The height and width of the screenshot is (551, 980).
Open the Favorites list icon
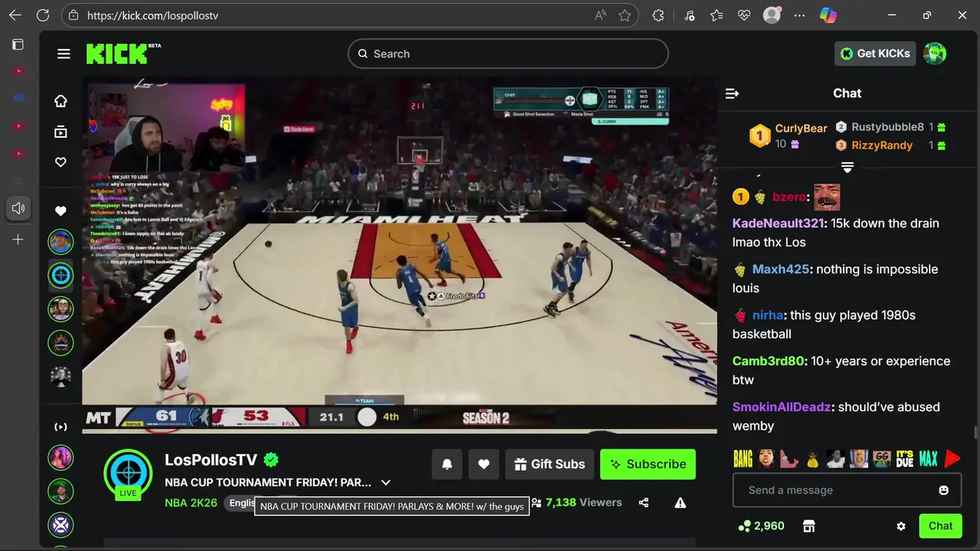coord(717,15)
